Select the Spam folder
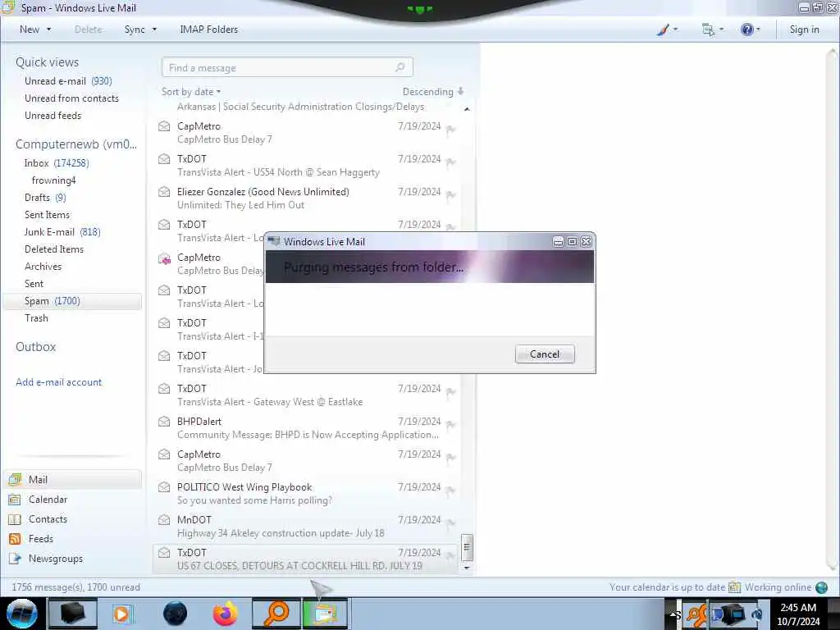Image resolution: width=840 pixels, height=630 pixels. point(72,301)
